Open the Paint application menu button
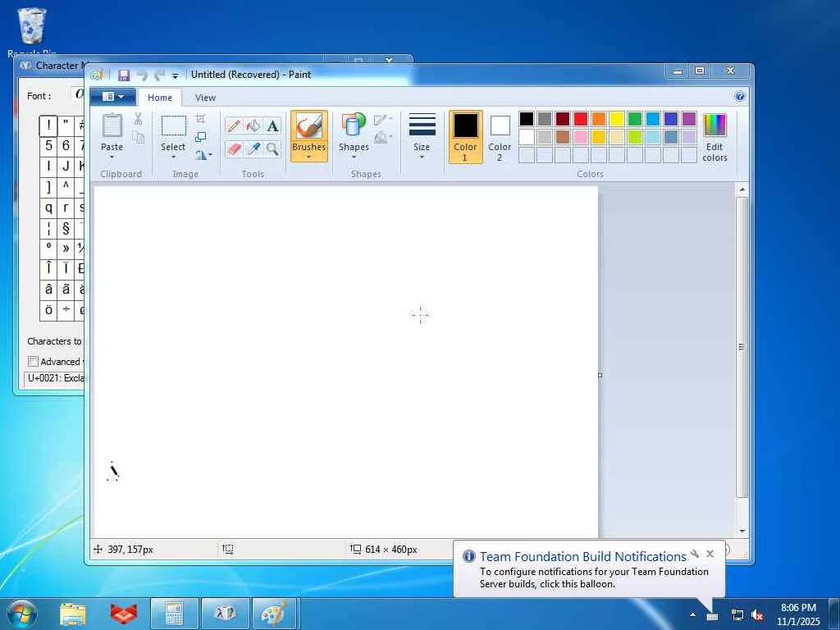The width and height of the screenshot is (840, 630). tap(113, 97)
